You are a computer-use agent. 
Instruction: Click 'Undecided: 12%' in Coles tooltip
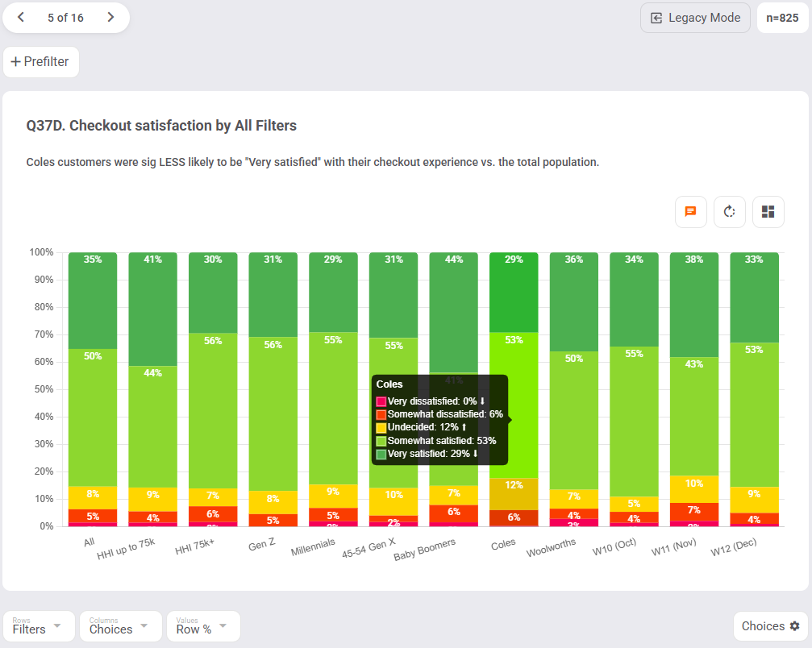coord(422,427)
